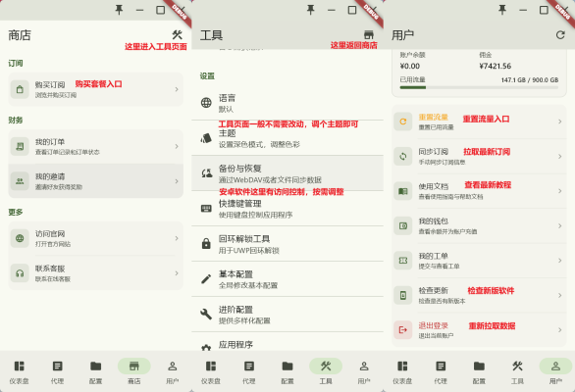This screenshot has height=392, width=575.
Task: Click ¥0.00 account balance value
Action: point(410,66)
